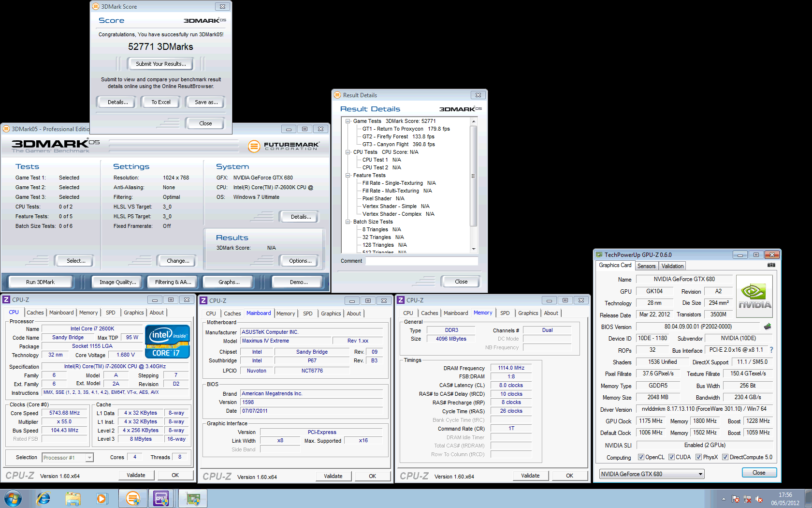Click GPU-Z screenshot camera icon
Image resolution: width=812 pixels, height=508 pixels.
(x=771, y=265)
